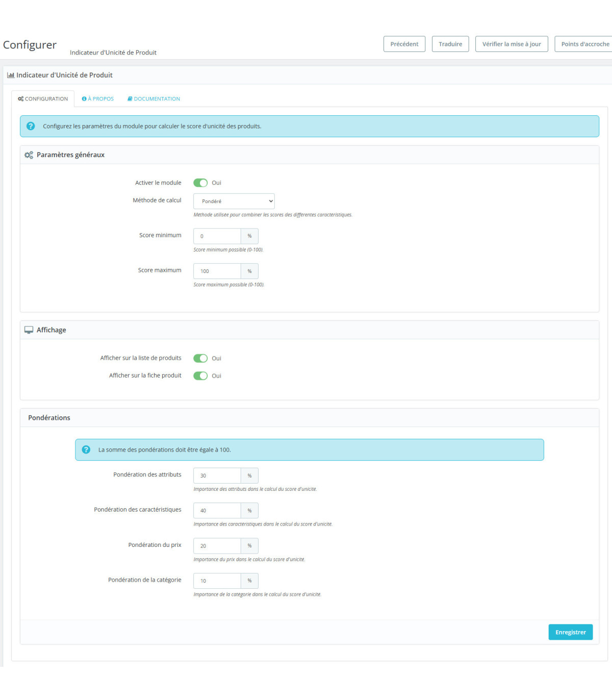Click the book icon on Documentation tab
Image resolution: width=612 pixels, height=700 pixels.
point(130,99)
